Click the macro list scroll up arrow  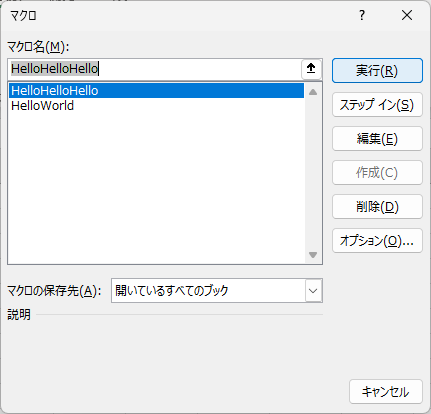[313, 92]
